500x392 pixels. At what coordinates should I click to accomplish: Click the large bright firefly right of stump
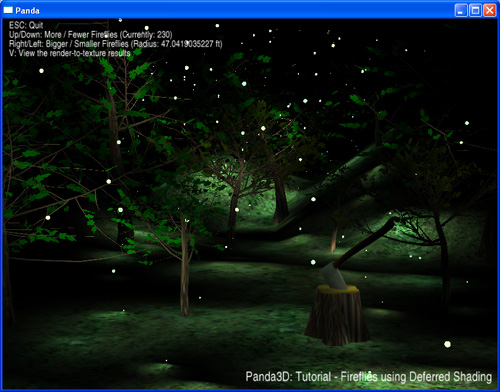[x=447, y=344]
